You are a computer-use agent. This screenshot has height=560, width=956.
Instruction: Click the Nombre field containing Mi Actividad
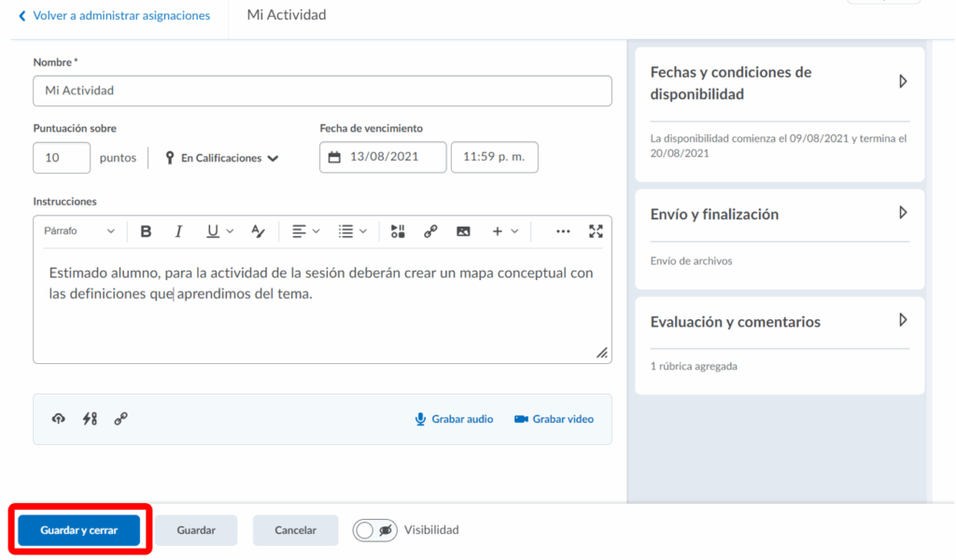322,91
